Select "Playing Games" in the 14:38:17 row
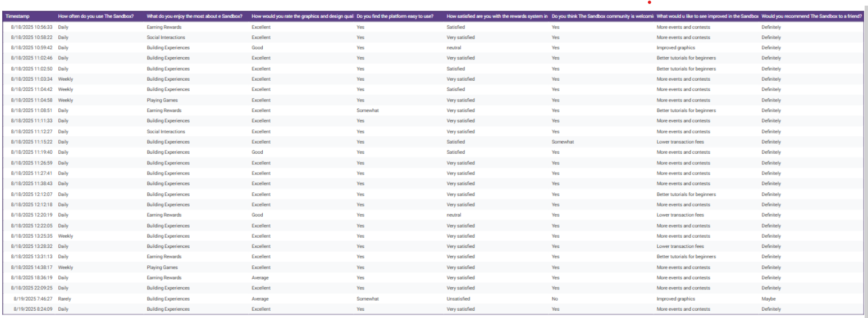 point(162,268)
